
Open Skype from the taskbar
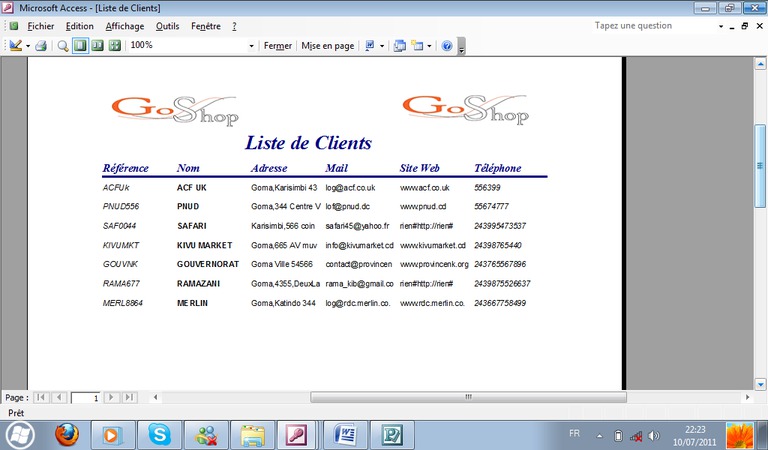[159, 435]
